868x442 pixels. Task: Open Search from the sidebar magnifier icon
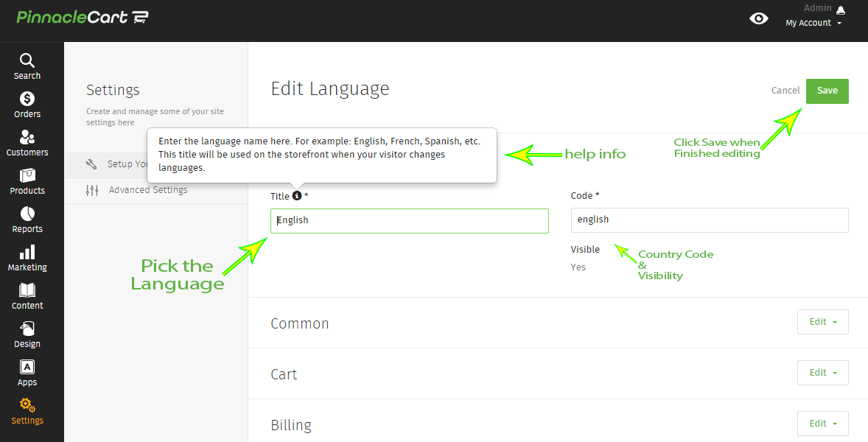click(27, 60)
